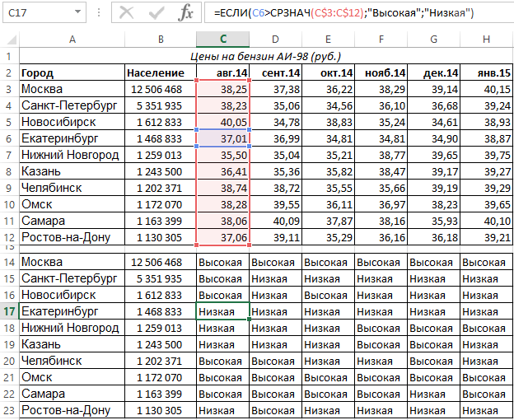Expand the Name Box dropdown arrow
Image resolution: width=514 pixels, height=420 pixels.
tap(77, 13)
